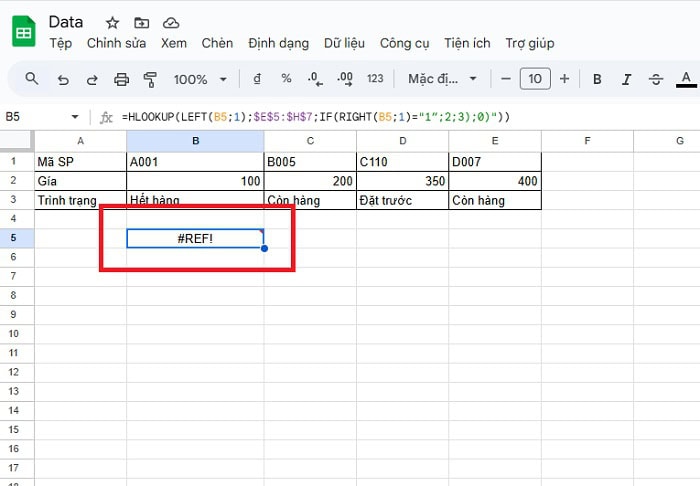Click the search menus magnifier icon

(x=32, y=79)
